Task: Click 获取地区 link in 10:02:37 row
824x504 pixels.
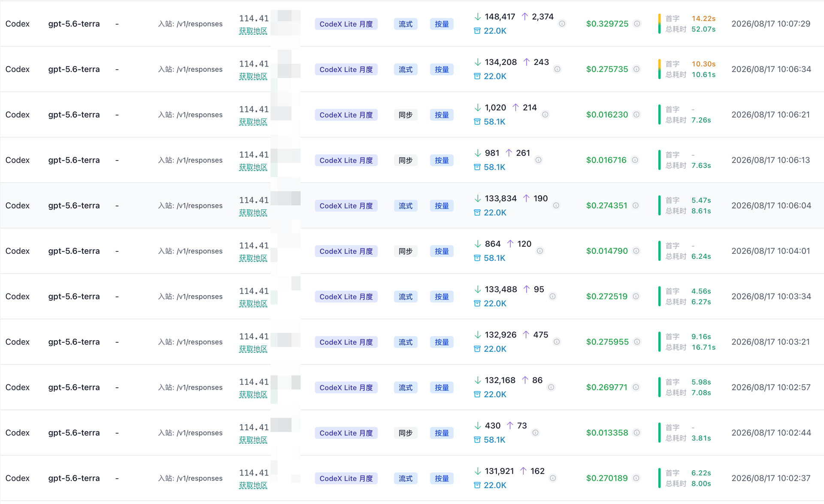Action: (253, 486)
